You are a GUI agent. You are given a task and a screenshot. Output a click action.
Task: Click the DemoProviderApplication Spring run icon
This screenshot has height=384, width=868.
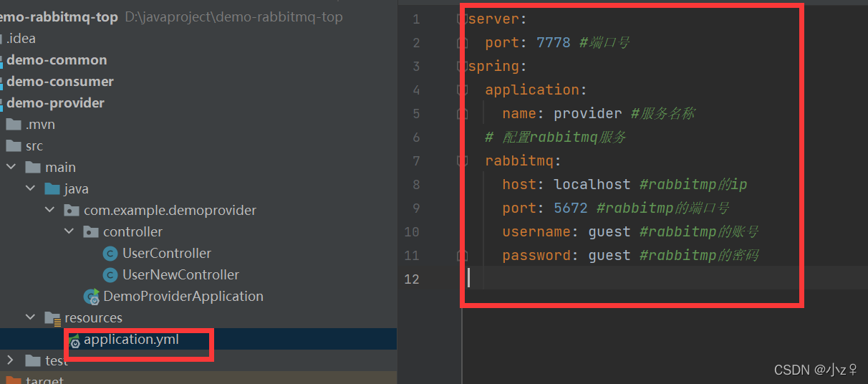click(x=92, y=297)
